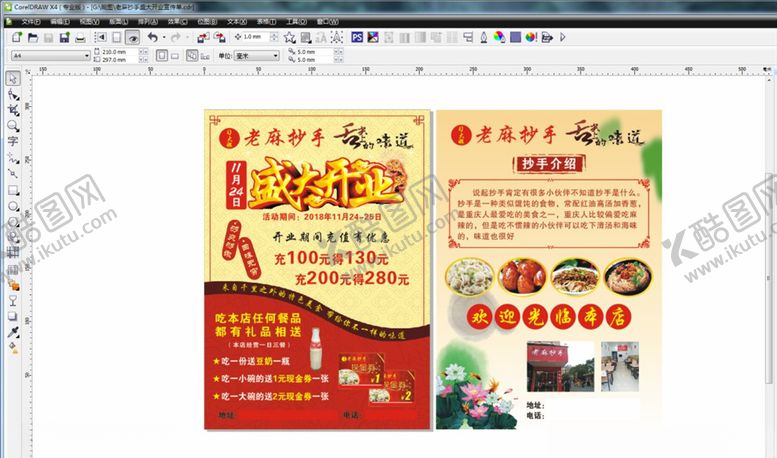The height and width of the screenshot is (458, 777).
Task: Select the Ellipse tool
Action: point(13,206)
